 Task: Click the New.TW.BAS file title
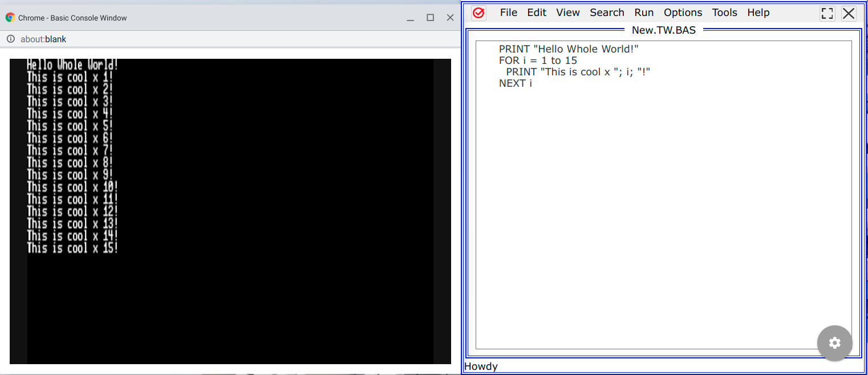point(663,30)
